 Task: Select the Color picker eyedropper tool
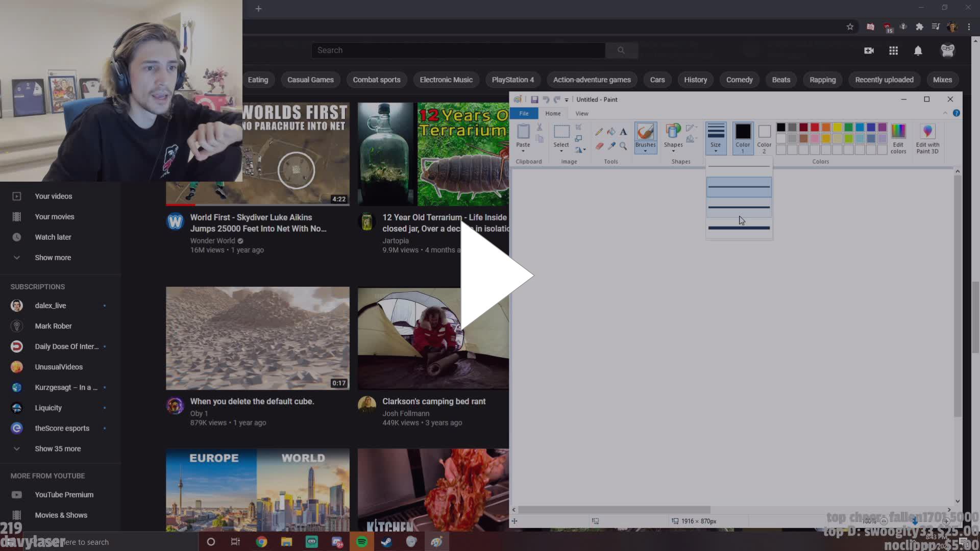pos(611,146)
